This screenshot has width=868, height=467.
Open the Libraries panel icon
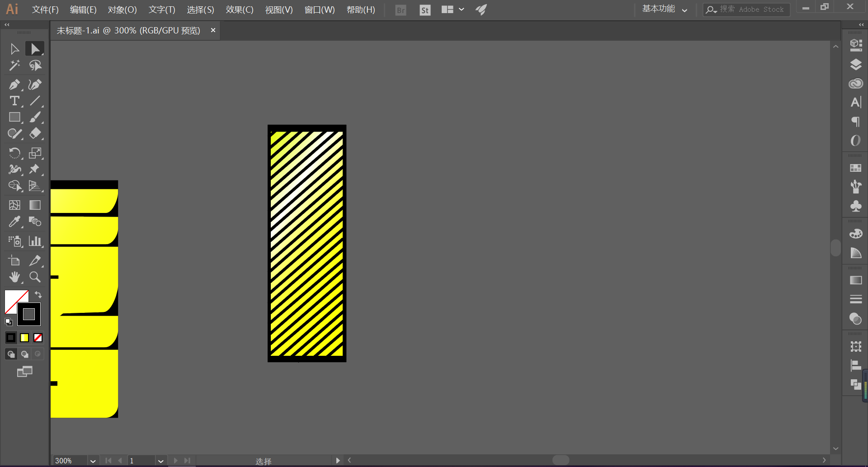click(x=855, y=84)
